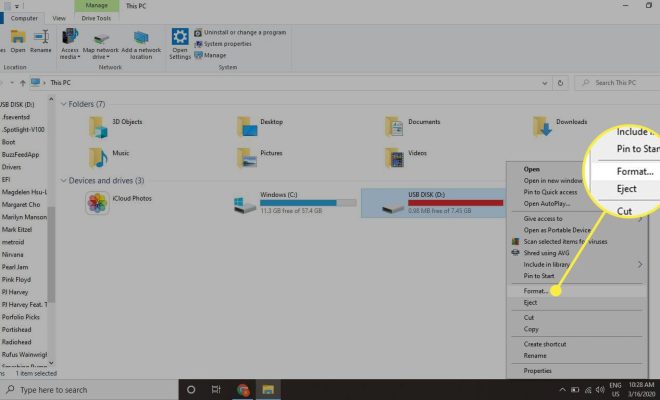Click the USB DISK (D:) red usage bar

(455, 203)
